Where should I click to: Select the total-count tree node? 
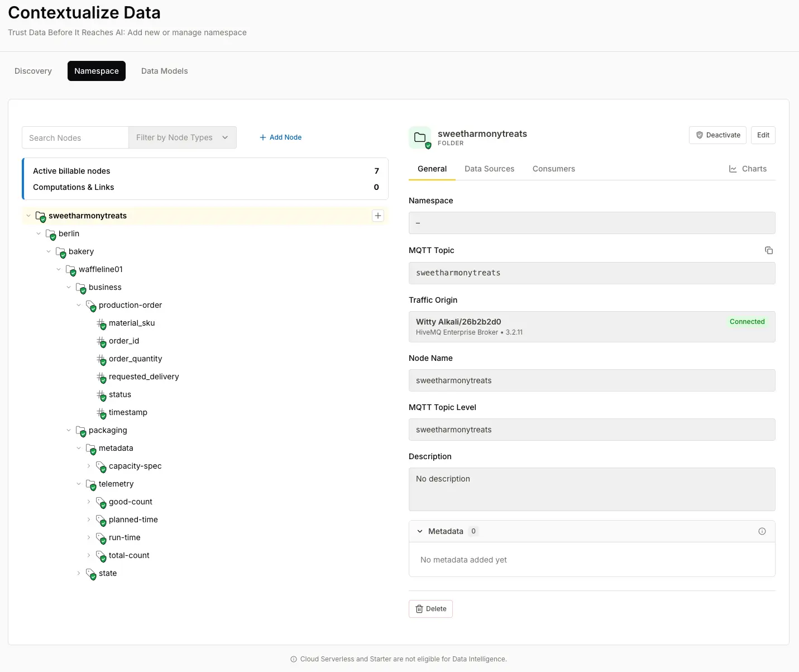129,555
